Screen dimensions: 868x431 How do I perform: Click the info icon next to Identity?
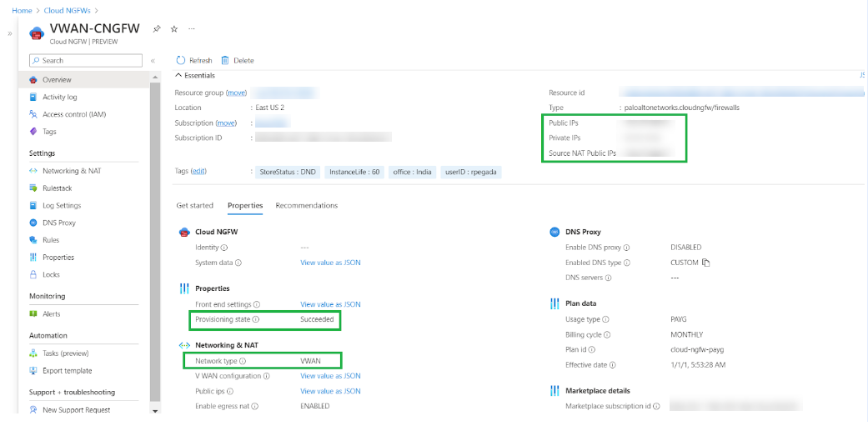click(224, 248)
